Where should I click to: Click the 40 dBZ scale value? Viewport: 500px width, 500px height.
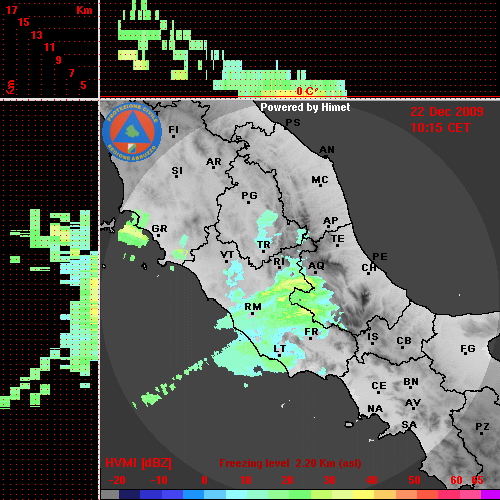[x=371, y=480]
